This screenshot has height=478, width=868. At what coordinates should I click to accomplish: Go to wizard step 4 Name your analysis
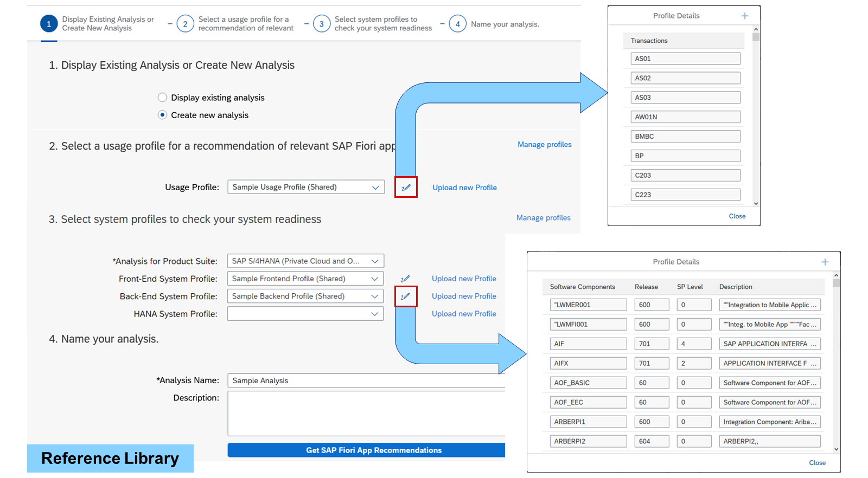click(x=458, y=24)
